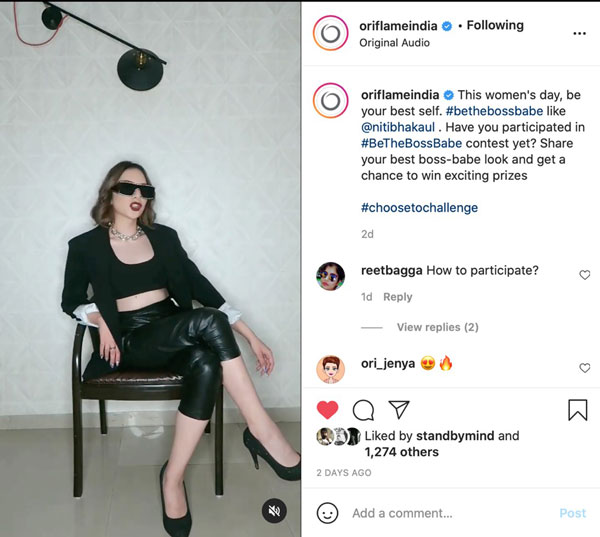Reply to reetbagga's comment
The image size is (600, 537).
click(x=398, y=297)
